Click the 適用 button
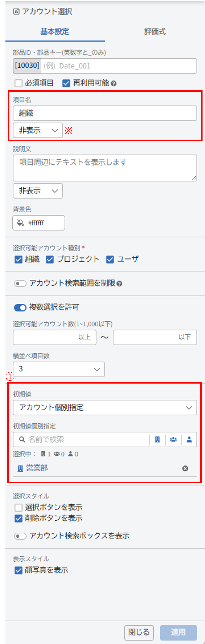 178,633
